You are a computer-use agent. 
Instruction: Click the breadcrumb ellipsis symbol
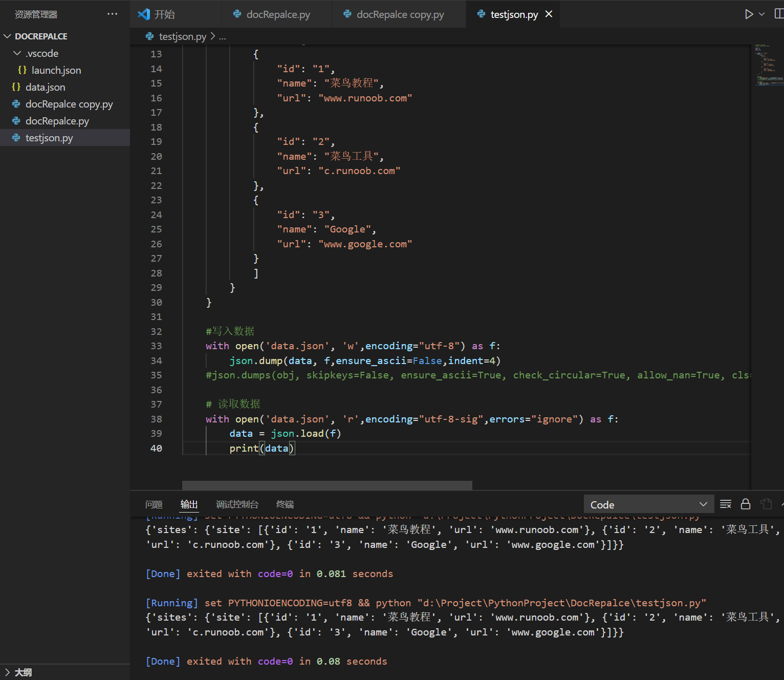[223, 36]
